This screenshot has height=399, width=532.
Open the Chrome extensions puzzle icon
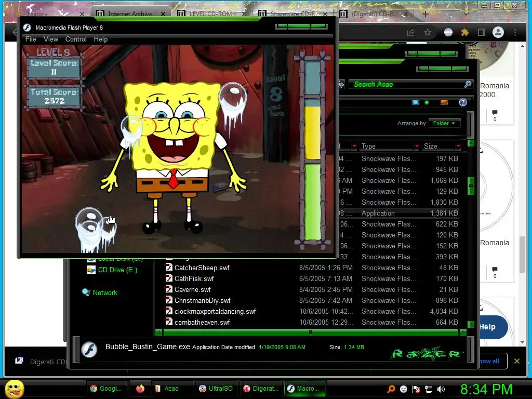click(465, 32)
